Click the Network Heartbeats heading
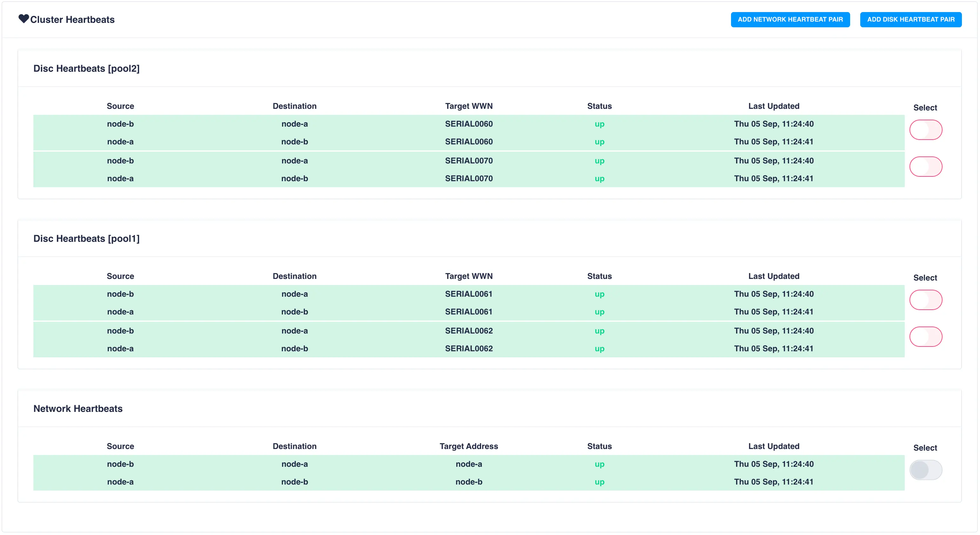This screenshot has height=535, width=980. click(x=78, y=408)
